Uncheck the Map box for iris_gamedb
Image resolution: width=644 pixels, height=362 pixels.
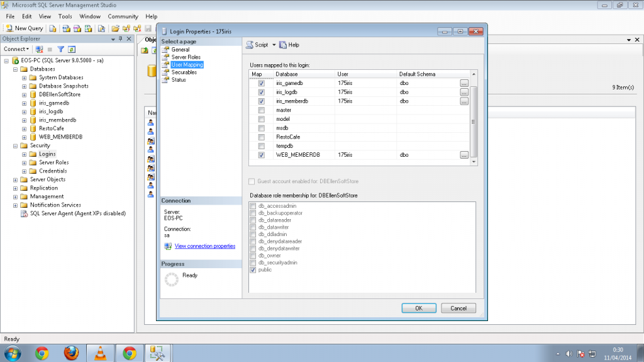coord(261,83)
